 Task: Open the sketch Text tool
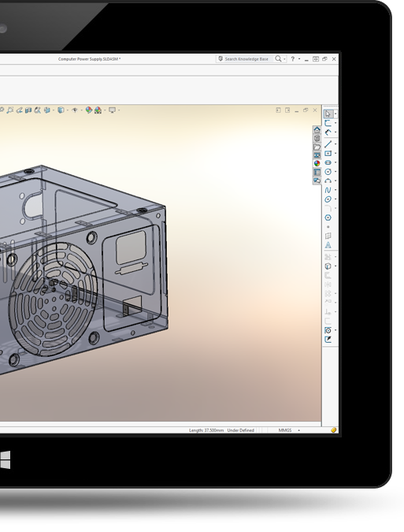tap(328, 245)
